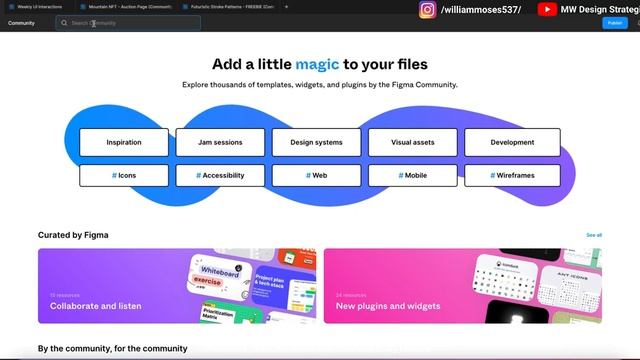This screenshot has height=360, width=640.
Task: Open the Development category
Action: (x=512, y=142)
